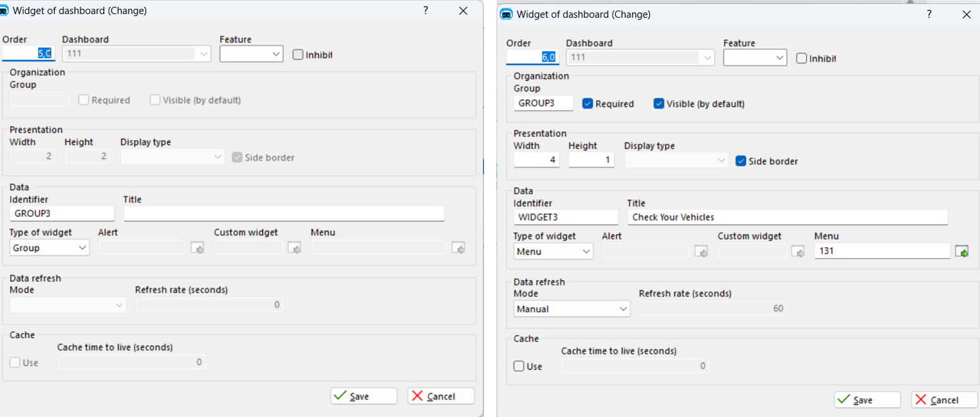The image size is (980, 417).
Task: Open Type of widget dropdown showing Group
Action: pyautogui.click(x=50, y=248)
